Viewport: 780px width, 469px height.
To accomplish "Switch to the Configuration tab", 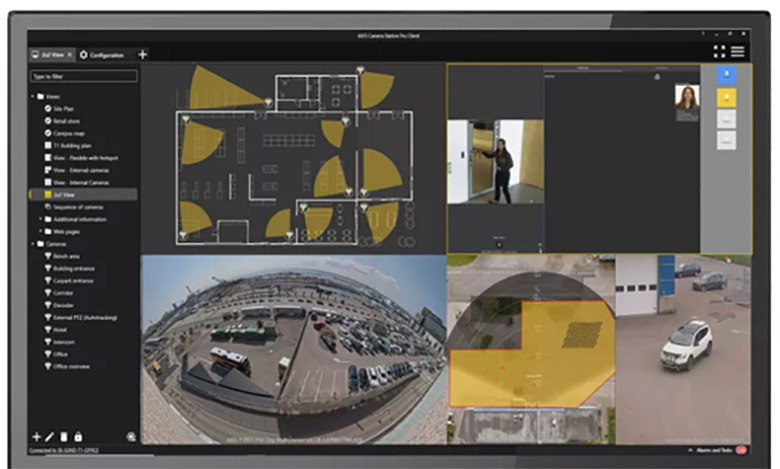I will click(x=102, y=55).
